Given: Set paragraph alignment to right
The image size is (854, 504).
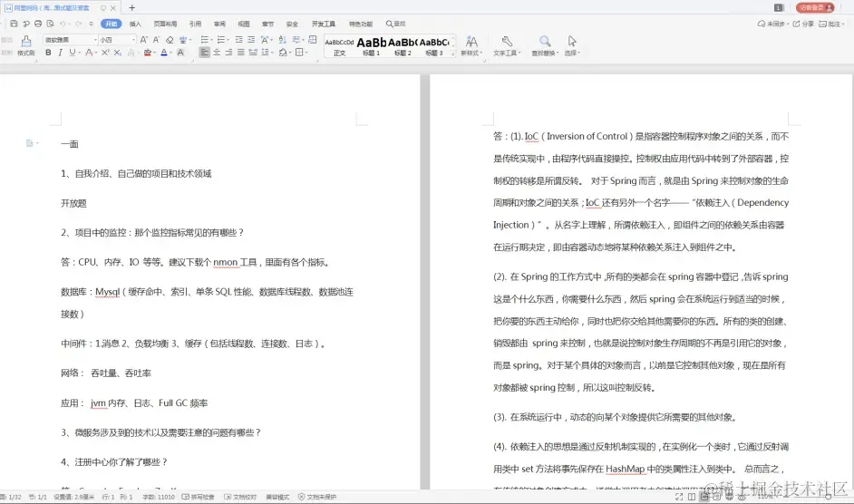Looking at the screenshot, I should (228, 53).
